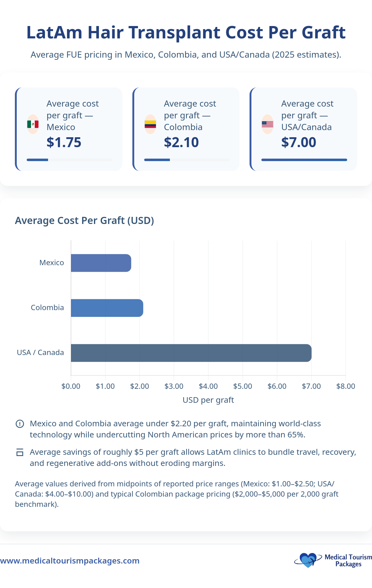372x588 pixels.
Task: Click the USD per graft axis label
Action: [208, 400]
